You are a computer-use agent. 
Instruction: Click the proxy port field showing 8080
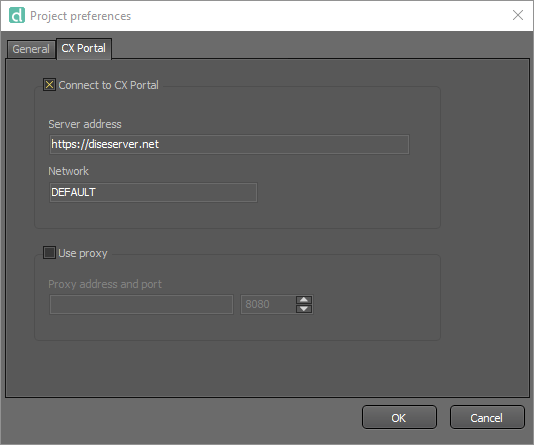click(x=268, y=304)
